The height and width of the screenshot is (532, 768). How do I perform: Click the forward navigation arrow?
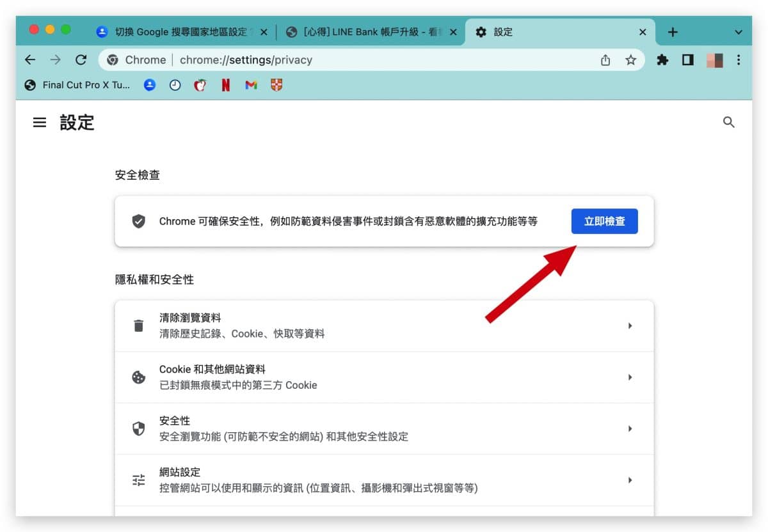coord(56,59)
